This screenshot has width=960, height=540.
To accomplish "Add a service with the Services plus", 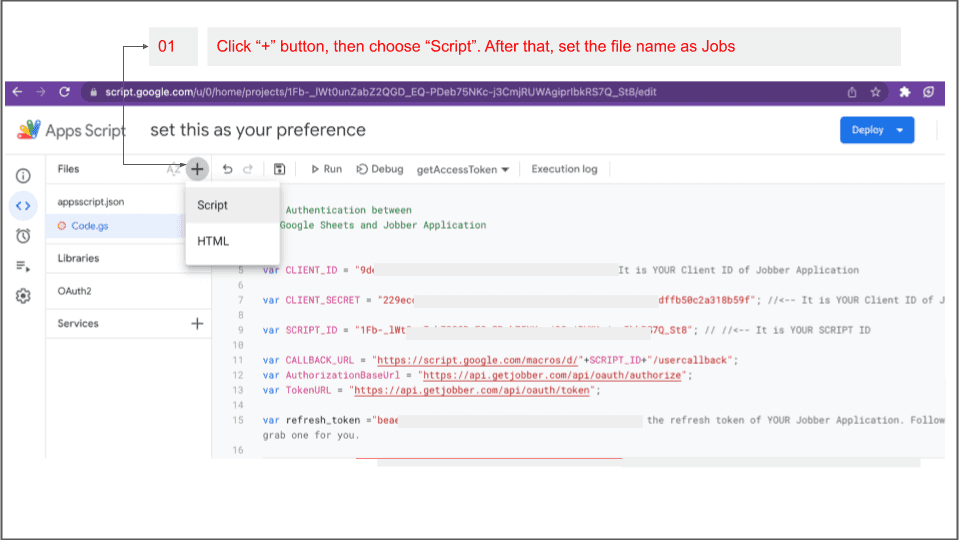I will point(197,323).
